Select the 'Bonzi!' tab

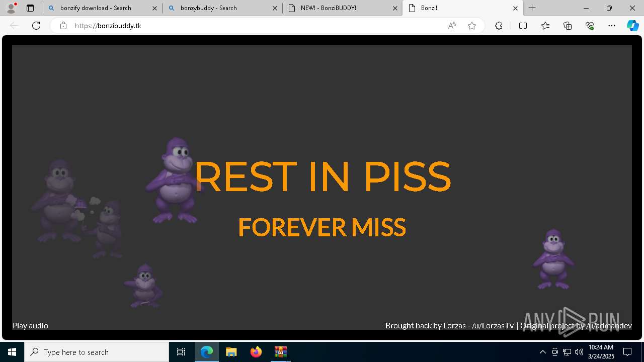tap(463, 8)
